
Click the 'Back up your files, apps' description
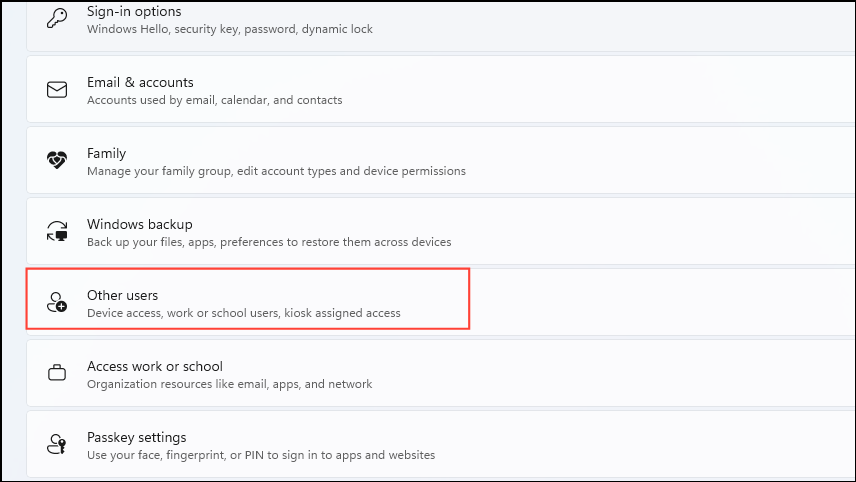(269, 242)
